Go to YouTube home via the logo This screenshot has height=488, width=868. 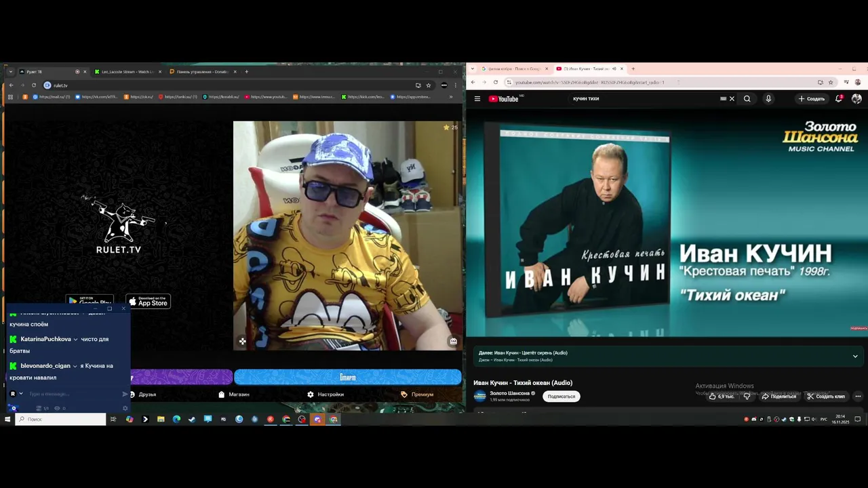[503, 99]
